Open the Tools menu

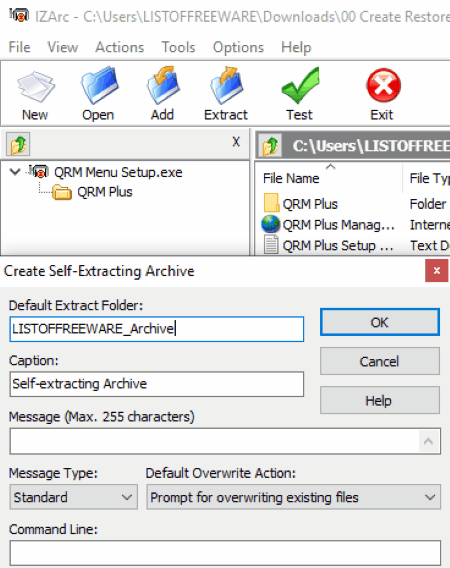click(x=178, y=47)
